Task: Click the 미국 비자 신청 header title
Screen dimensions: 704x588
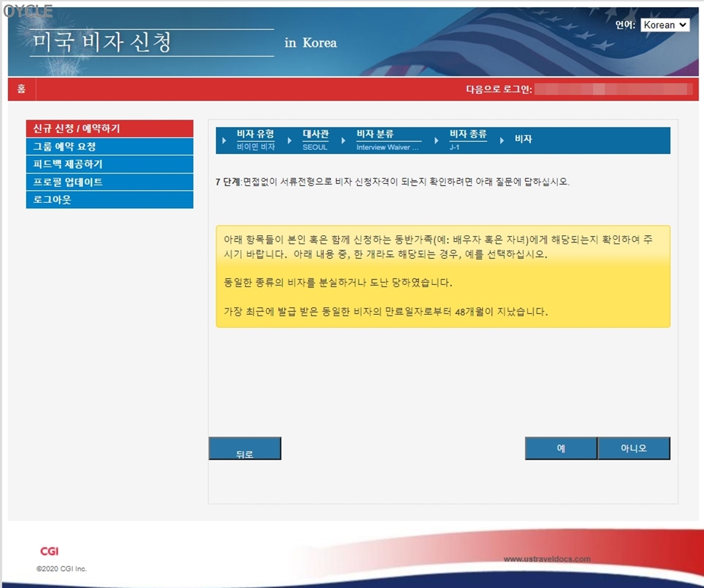Action: tap(102, 43)
